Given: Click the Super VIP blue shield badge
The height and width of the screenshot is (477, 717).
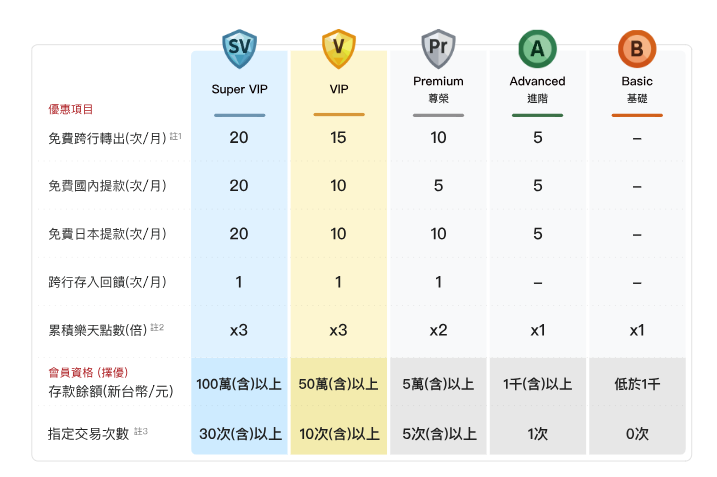Looking at the screenshot, I should (239, 48).
